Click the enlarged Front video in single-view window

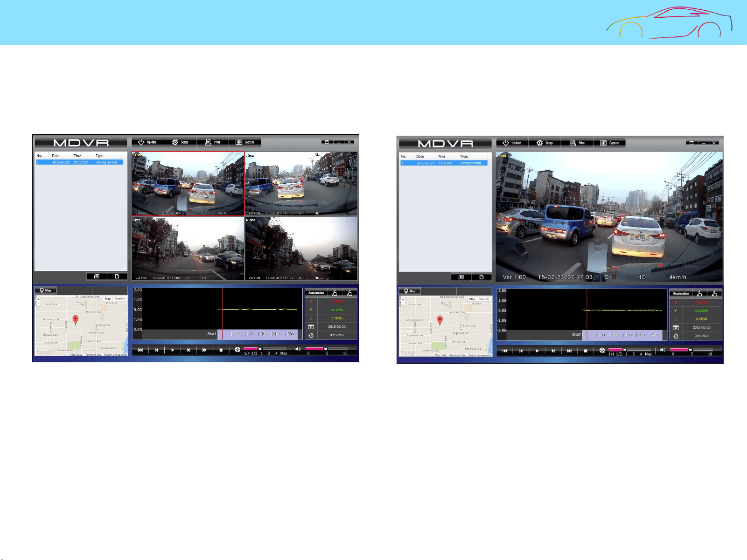pyautogui.click(x=609, y=217)
